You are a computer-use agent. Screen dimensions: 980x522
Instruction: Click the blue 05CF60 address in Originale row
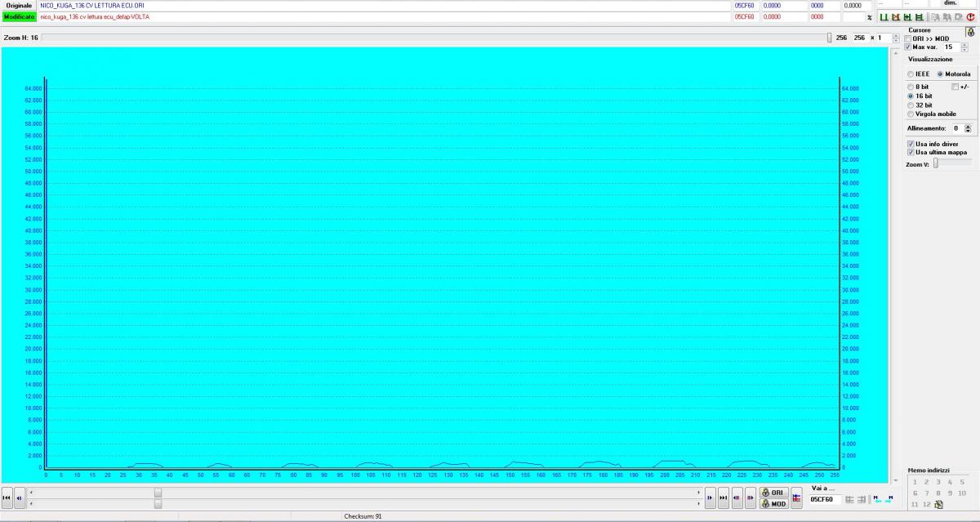pos(745,5)
